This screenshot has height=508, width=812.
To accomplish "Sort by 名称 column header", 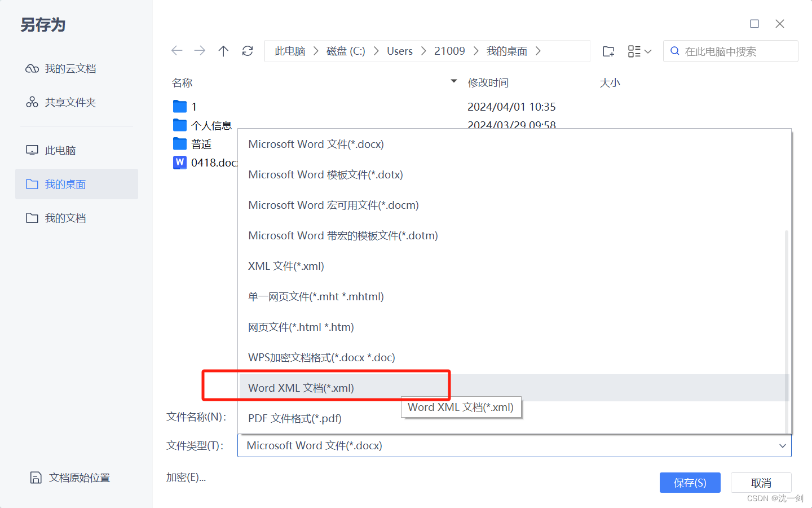I will 182,82.
